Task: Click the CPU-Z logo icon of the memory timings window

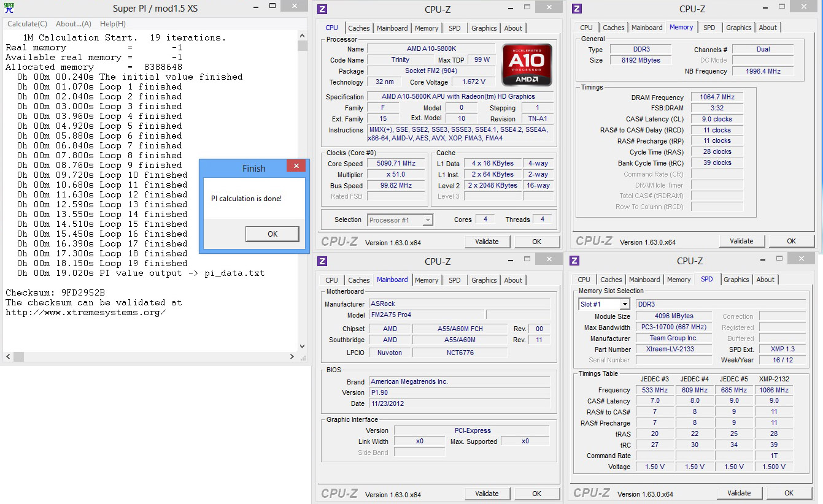Action: (577, 9)
